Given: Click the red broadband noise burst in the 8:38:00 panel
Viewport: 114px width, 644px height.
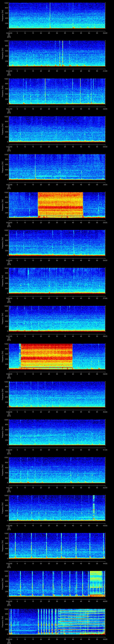Looking at the screenshot, I should point(47,356).
